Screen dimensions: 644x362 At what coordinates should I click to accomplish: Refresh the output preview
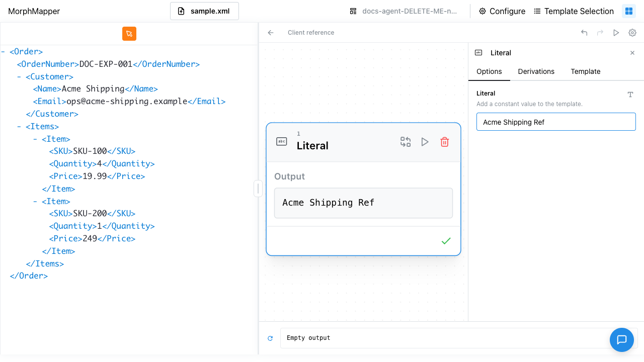270,338
